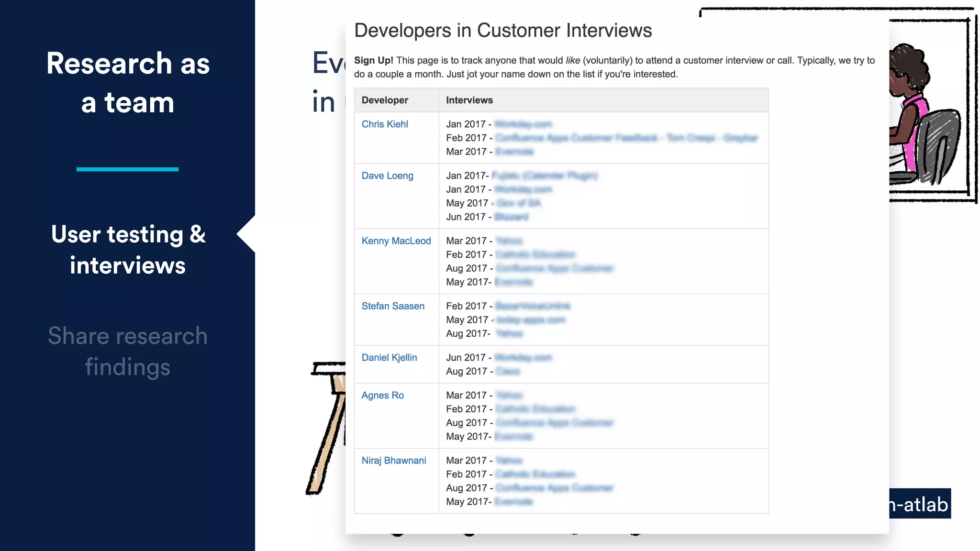
Task: Click Chris Kiehl's Mar 2017 interview entry
Action: 490,152
